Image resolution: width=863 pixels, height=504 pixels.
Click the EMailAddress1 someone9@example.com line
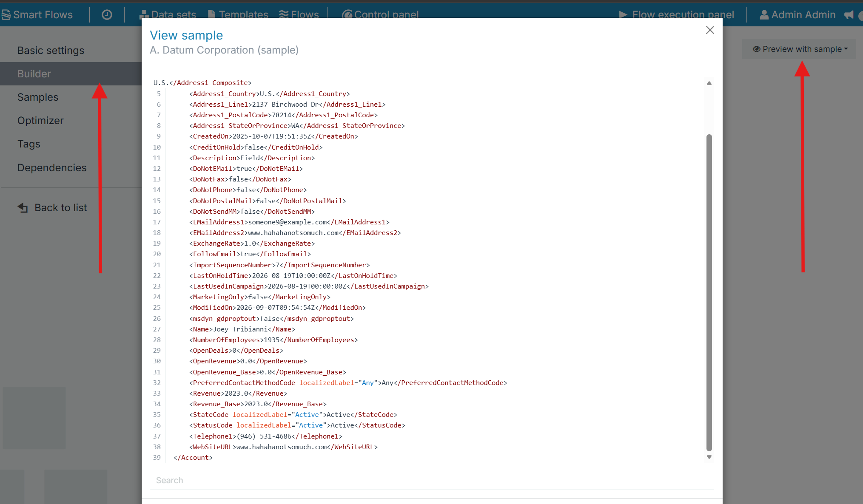point(289,222)
